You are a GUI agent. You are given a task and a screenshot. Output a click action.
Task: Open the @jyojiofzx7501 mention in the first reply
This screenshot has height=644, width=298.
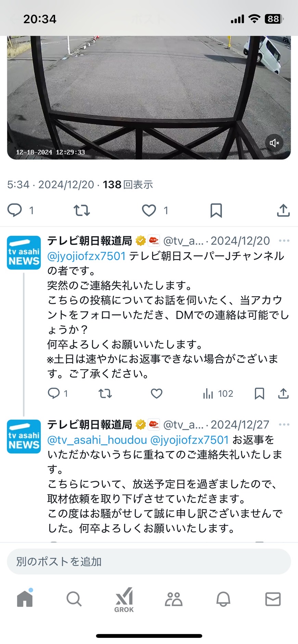tap(87, 256)
